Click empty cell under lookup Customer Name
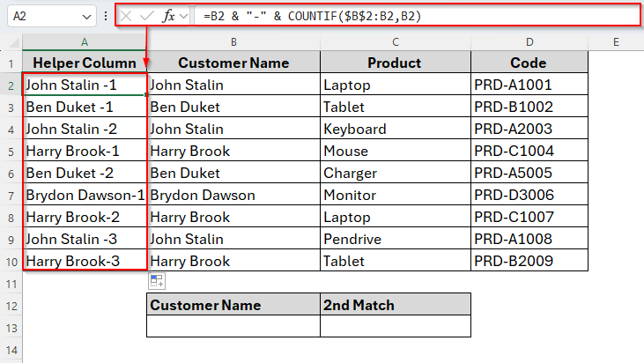This screenshot has height=363, width=644. click(233, 326)
